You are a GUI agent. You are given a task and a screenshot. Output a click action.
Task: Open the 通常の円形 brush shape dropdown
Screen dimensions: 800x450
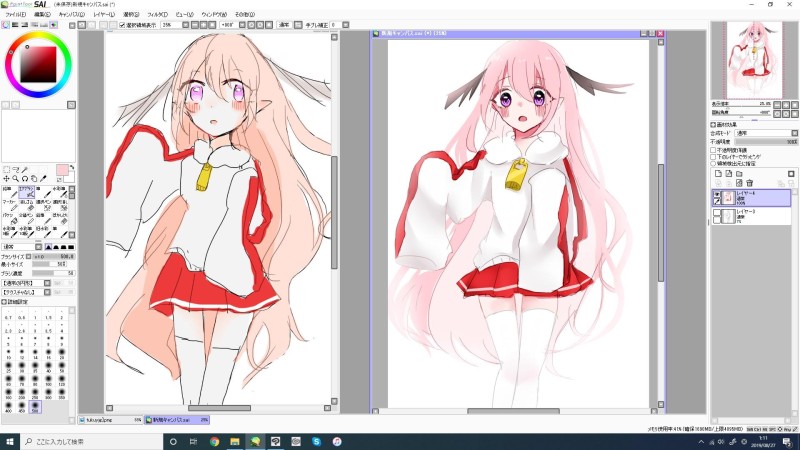(x=26, y=283)
